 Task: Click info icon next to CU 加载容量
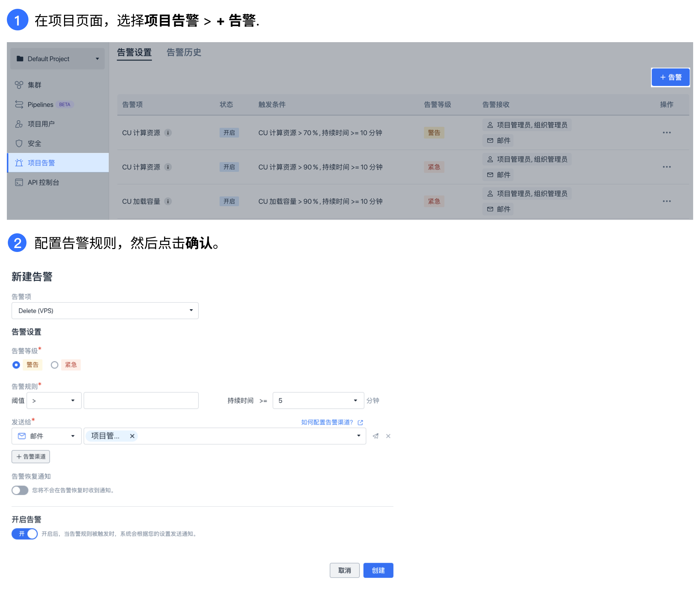coord(168,201)
